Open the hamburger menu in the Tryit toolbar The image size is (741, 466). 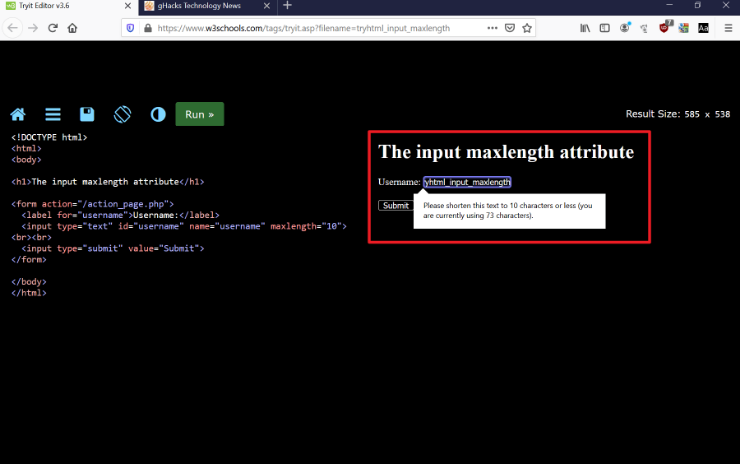point(53,114)
